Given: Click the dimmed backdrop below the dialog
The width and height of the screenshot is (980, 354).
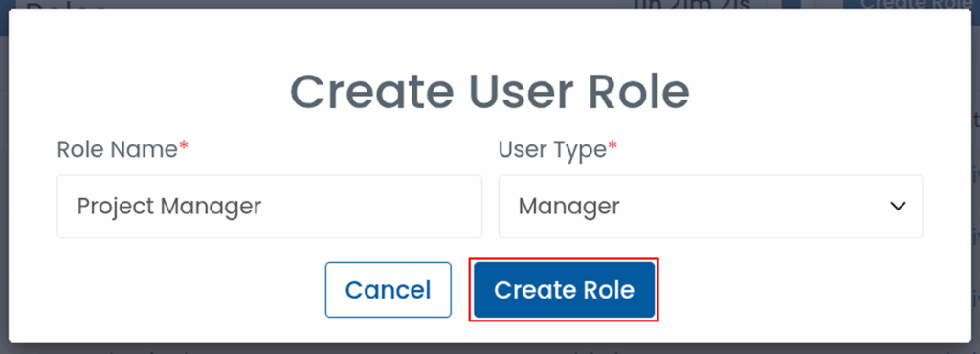Looking at the screenshot, I should 490,348.
